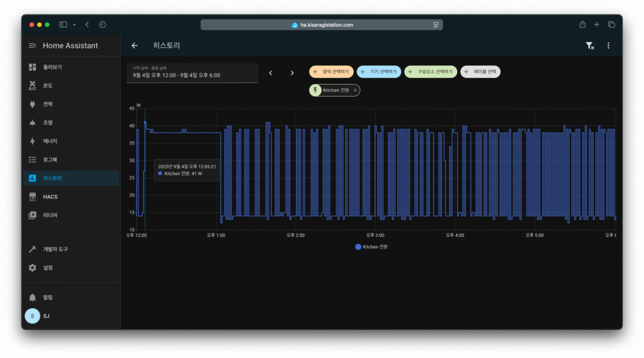Open the 기기 선택하기 device picker
Image resolution: width=644 pixels, height=358 pixels.
[379, 72]
